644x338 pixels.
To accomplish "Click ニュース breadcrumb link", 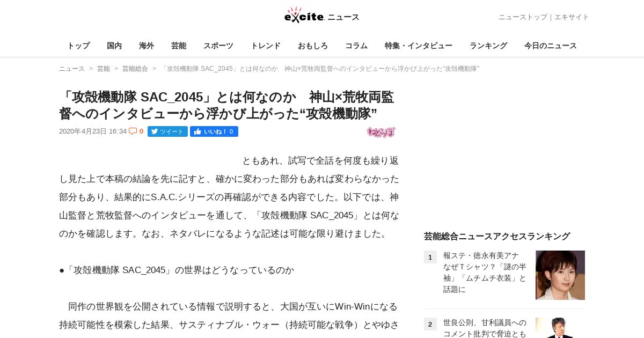I will [x=72, y=69].
